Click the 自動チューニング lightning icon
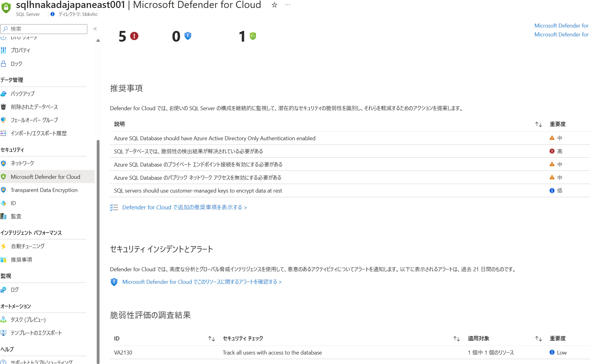 click(3, 246)
